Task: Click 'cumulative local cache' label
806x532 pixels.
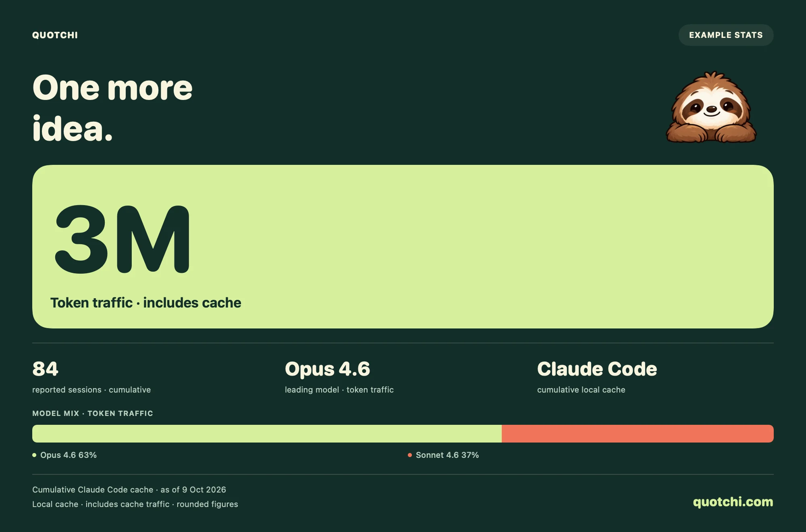Action: click(581, 390)
